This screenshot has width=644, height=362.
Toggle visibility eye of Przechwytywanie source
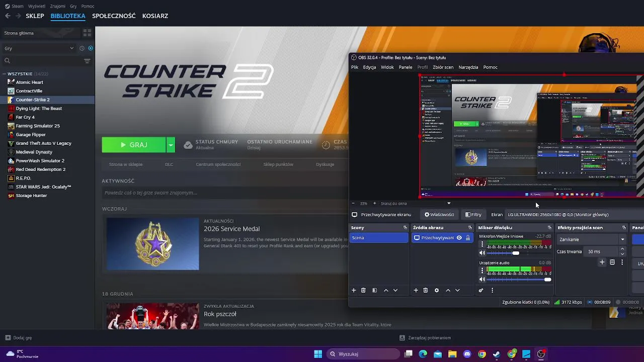click(x=459, y=238)
